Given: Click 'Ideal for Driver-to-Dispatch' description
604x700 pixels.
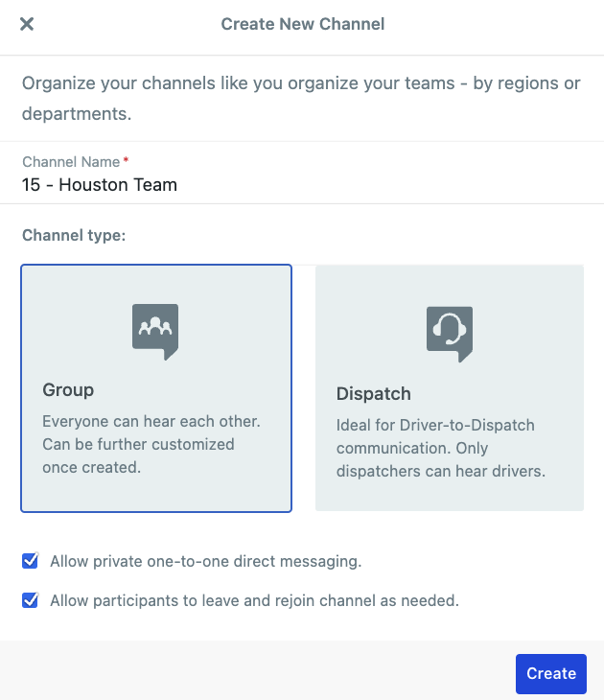Looking at the screenshot, I should (x=441, y=448).
